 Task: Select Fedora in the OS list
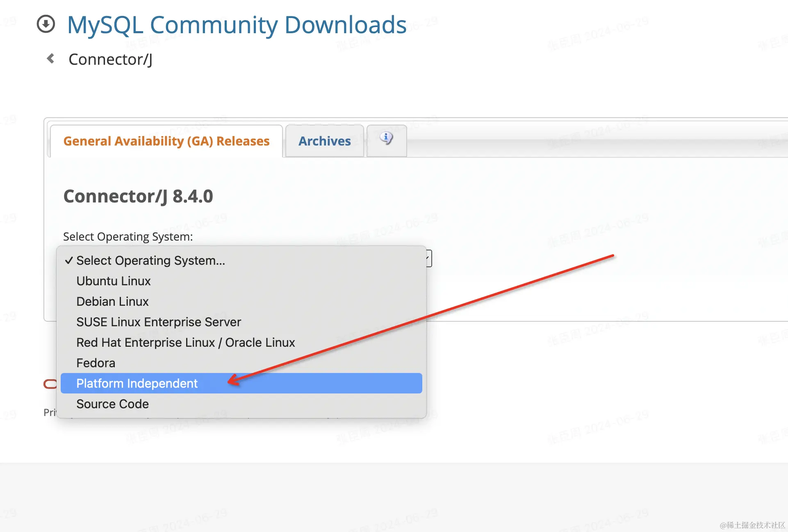click(96, 363)
